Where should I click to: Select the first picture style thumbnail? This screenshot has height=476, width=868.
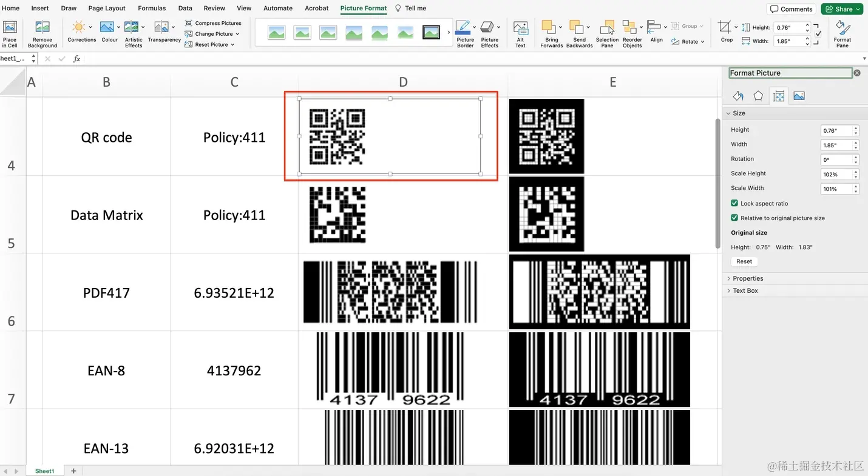point(277,33)
